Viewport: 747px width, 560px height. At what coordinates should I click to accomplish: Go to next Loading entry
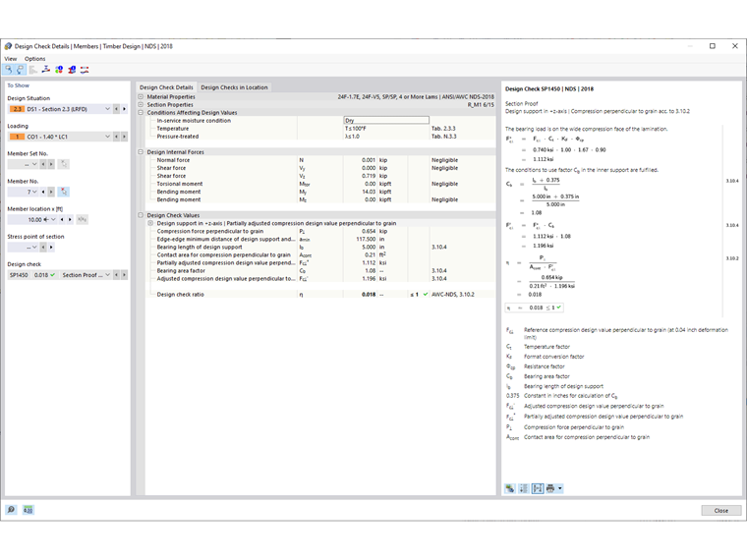[x=125, y=137]
